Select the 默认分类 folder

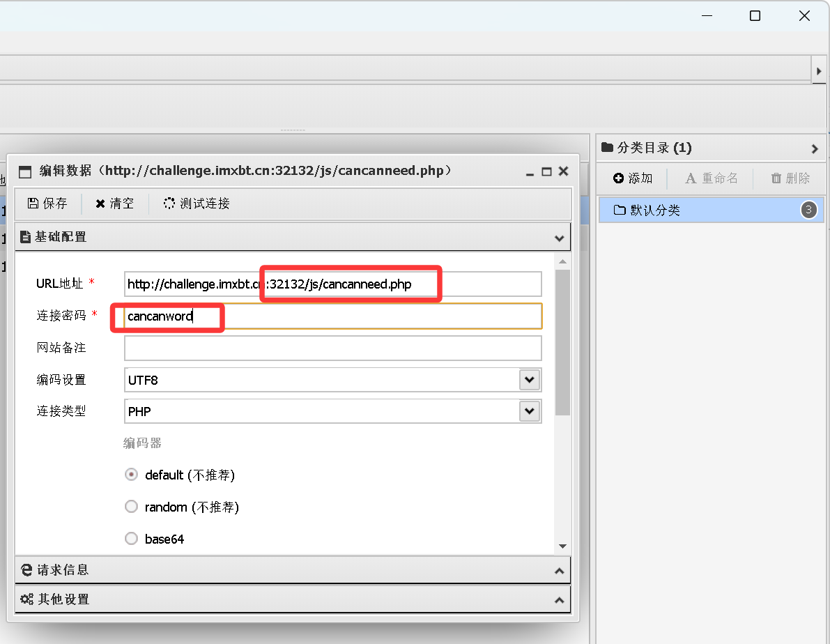coord(711,210)
